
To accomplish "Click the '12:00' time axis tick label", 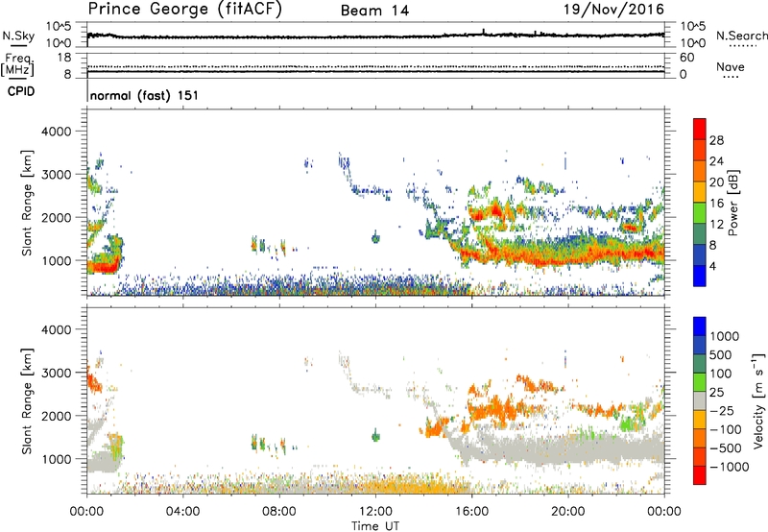I will pos(375,512).
